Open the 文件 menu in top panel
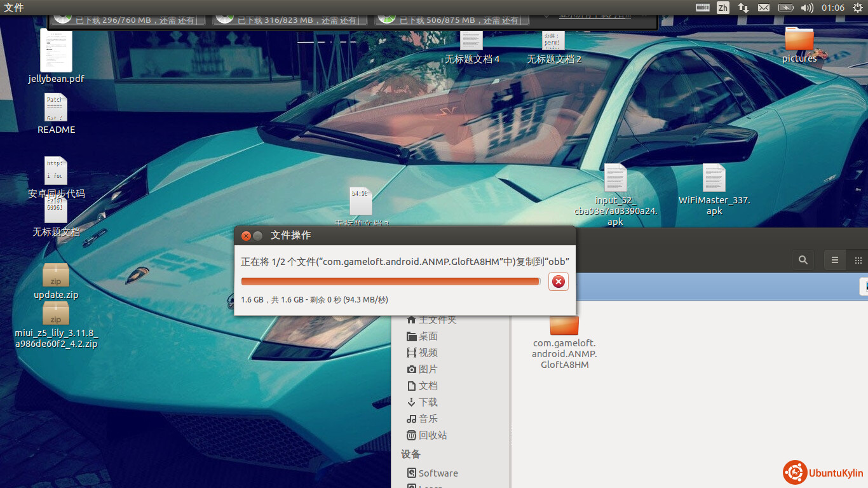Viewport: 868px width, 488px height. click(x=14, y=8)
